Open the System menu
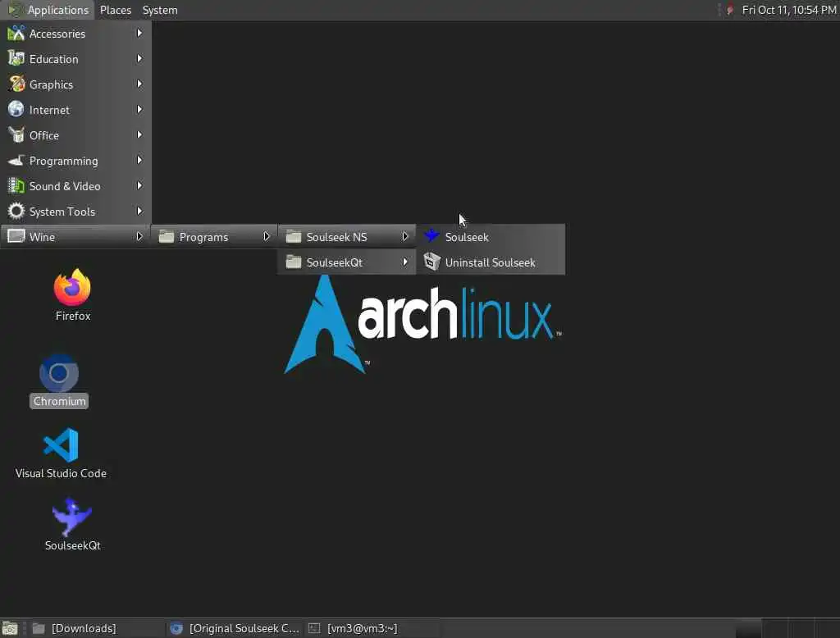The image size is (840, 638). pos(160,10)
